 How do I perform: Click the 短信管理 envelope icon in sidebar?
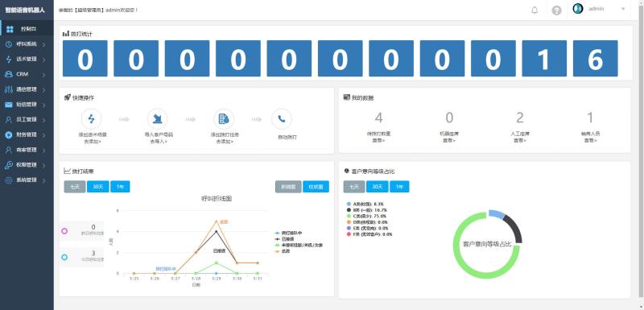click(x=9, y=105)
